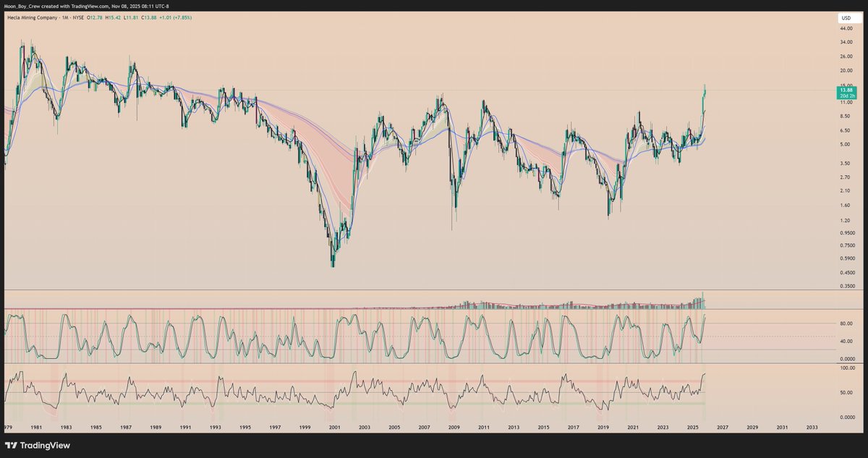Click the 26.00 price axis label
This screenshot has height=458, width=868.
tap(846, 56)
